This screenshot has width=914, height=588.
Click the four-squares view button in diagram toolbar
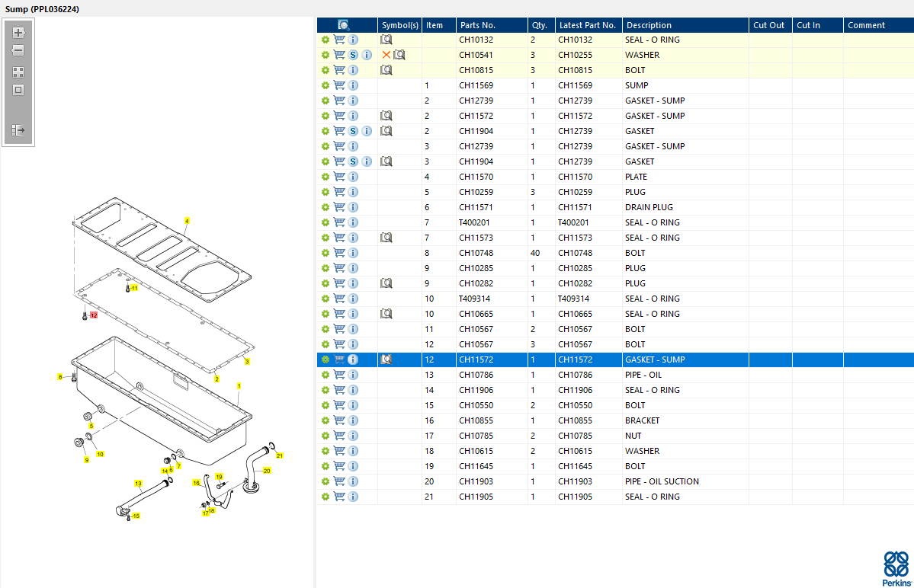click(18, 72)
